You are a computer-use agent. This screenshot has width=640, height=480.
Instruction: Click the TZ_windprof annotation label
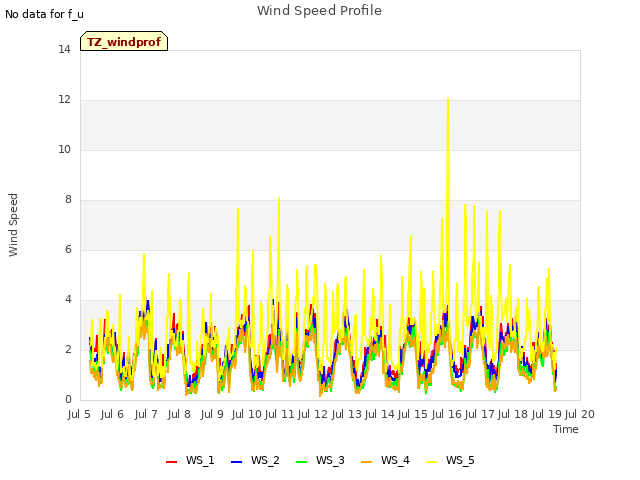coord(124,41)
